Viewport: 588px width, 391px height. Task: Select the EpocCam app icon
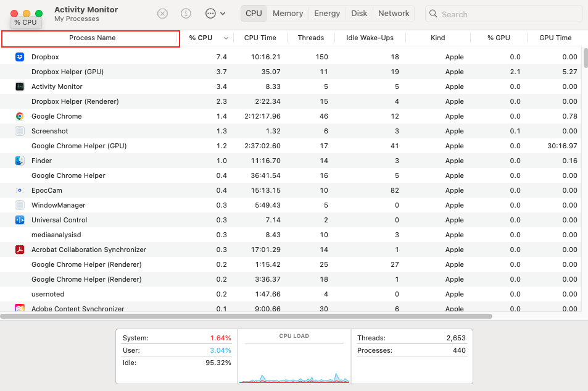point(20,190)
